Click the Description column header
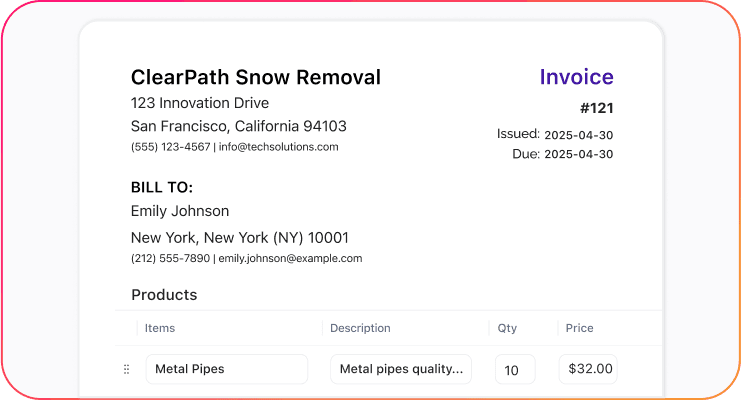The image size is (742, 400). point(360,328)
